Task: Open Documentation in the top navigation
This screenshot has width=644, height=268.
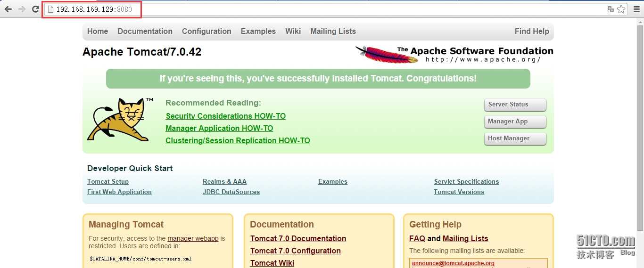Action: [145, 31]
